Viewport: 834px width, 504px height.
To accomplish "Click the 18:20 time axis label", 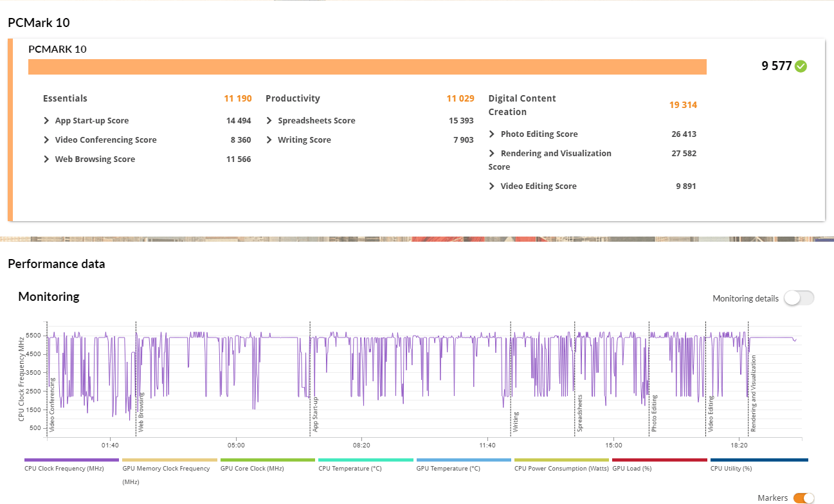I will click(739, 445).
